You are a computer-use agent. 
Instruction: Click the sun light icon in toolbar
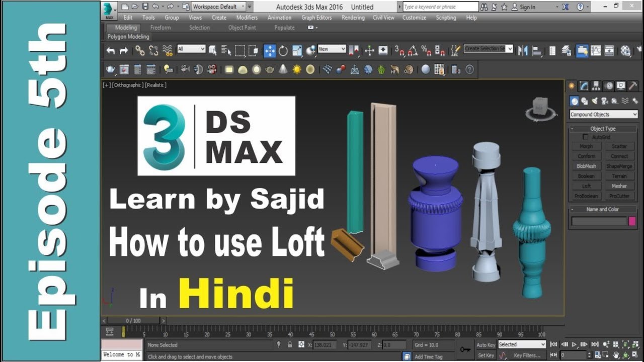pyautogui.click(x=297, y=69)
